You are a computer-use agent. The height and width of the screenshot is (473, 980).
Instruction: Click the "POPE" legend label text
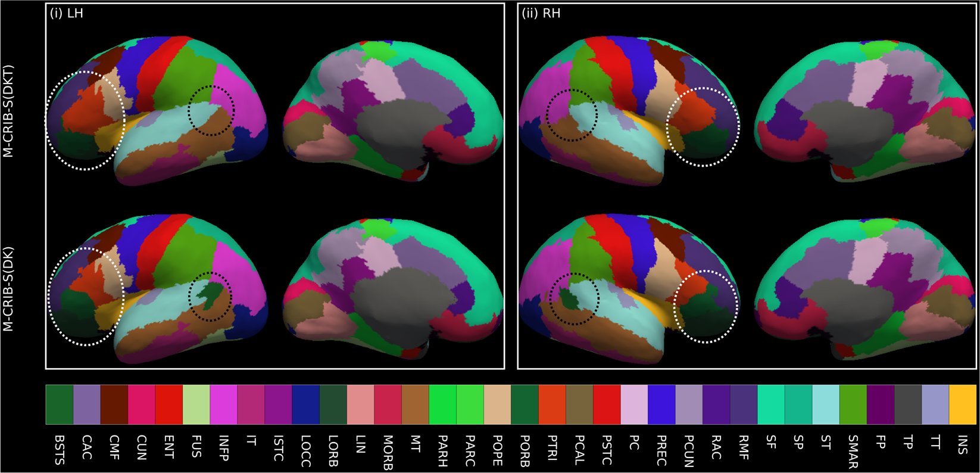point(498,450)
